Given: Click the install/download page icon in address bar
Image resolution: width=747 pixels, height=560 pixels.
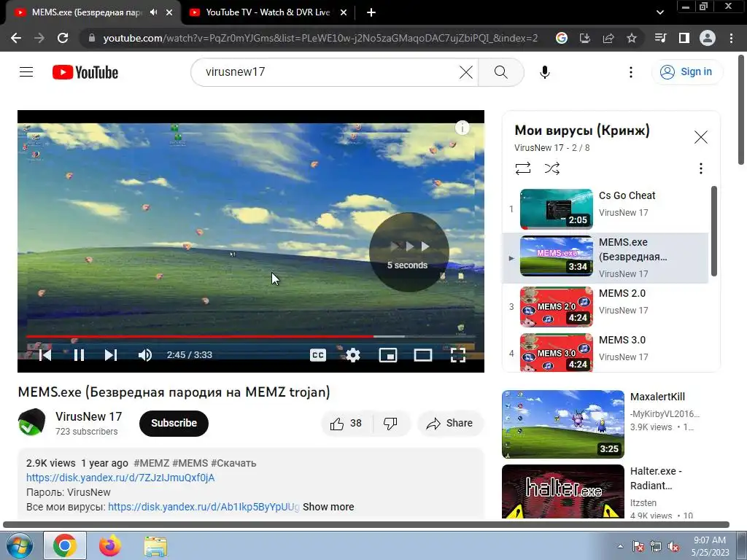Looking at the screenshot, I should 585,38.
